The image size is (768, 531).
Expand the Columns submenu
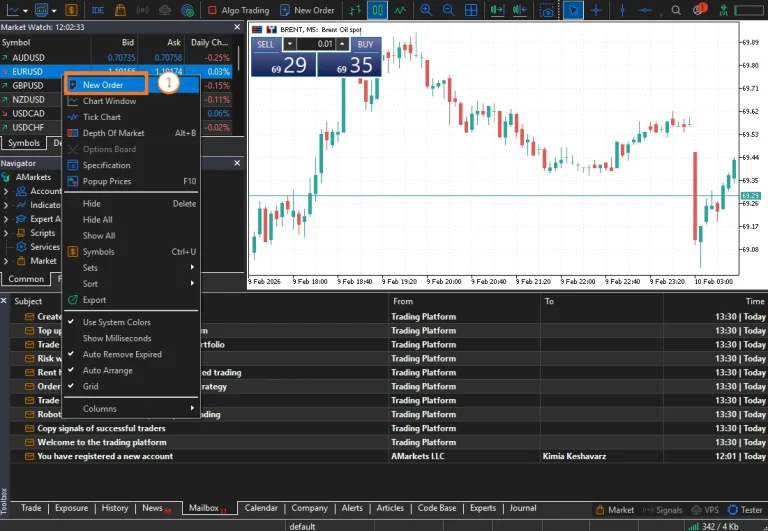[131, 409]
